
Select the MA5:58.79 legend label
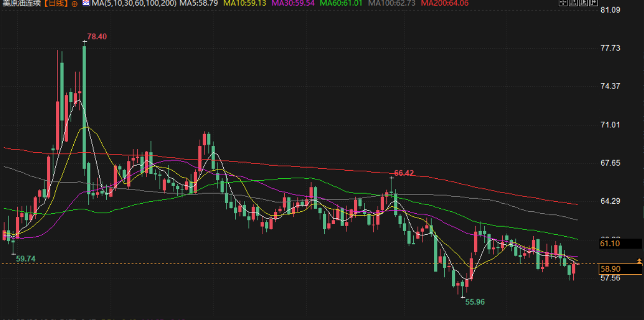[x=199, y=3]
